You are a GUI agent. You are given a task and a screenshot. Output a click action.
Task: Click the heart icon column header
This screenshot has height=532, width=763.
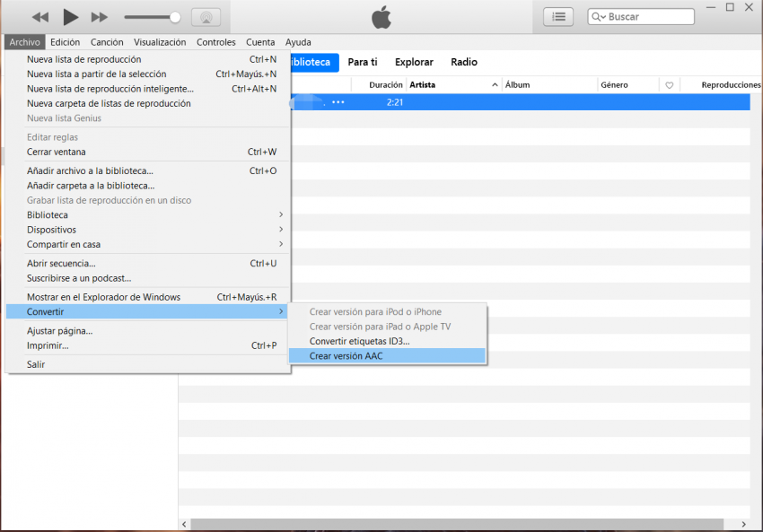tap(669, 85)
